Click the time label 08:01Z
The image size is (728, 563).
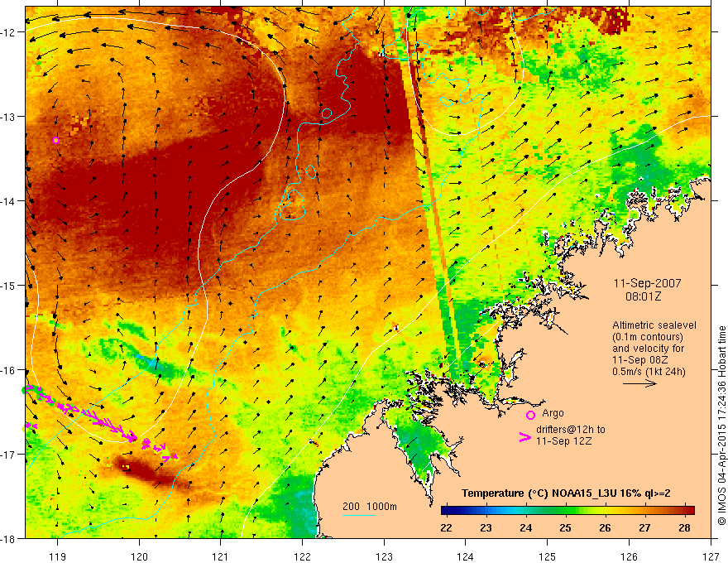coord(643,296)
